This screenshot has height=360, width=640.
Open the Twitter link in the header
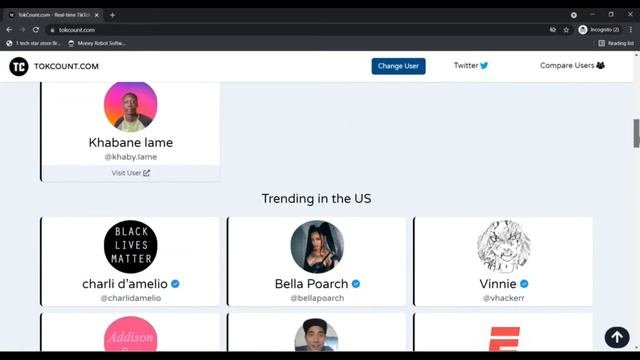471,66
